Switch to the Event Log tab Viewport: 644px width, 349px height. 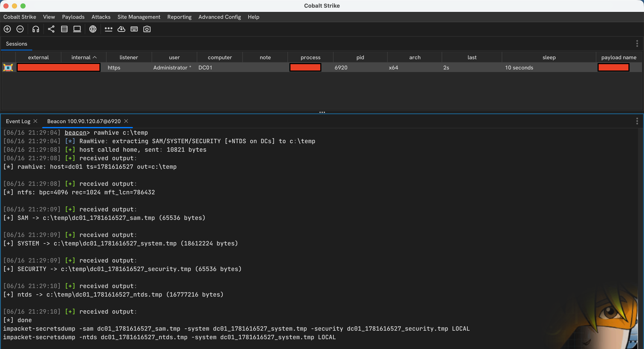pos(18,121)
